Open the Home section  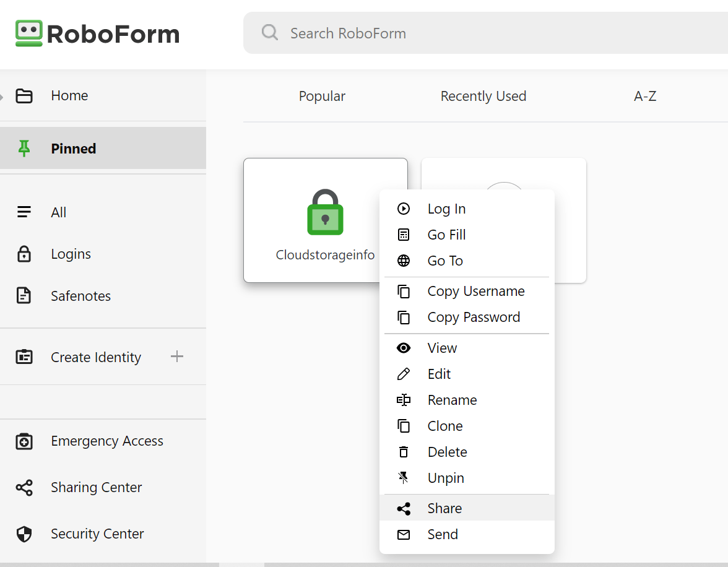tap(69, 95)
